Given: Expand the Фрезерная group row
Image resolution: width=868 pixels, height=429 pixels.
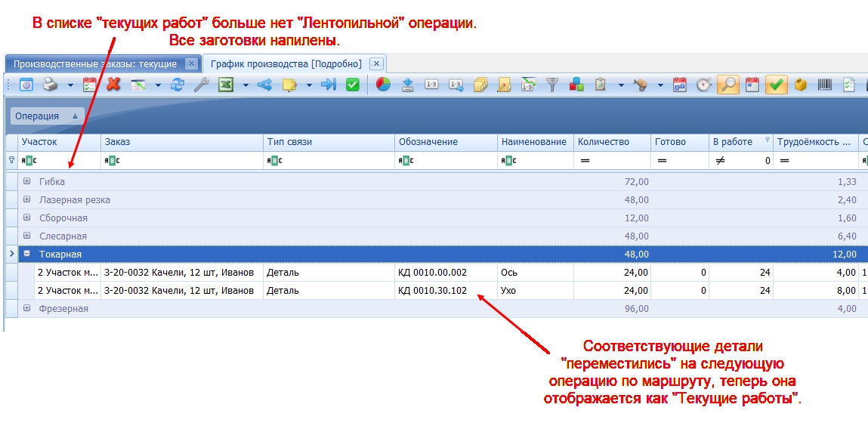Looking at the screenshot, I should tap(26, 308).
